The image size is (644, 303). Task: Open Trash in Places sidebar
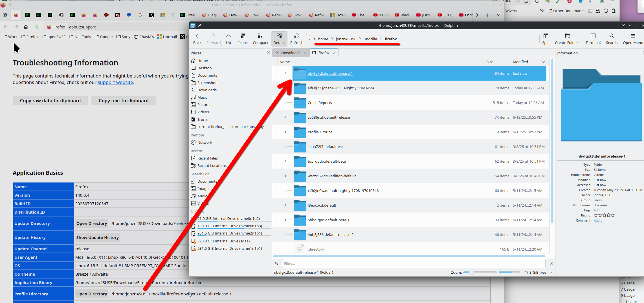point(202,119)
